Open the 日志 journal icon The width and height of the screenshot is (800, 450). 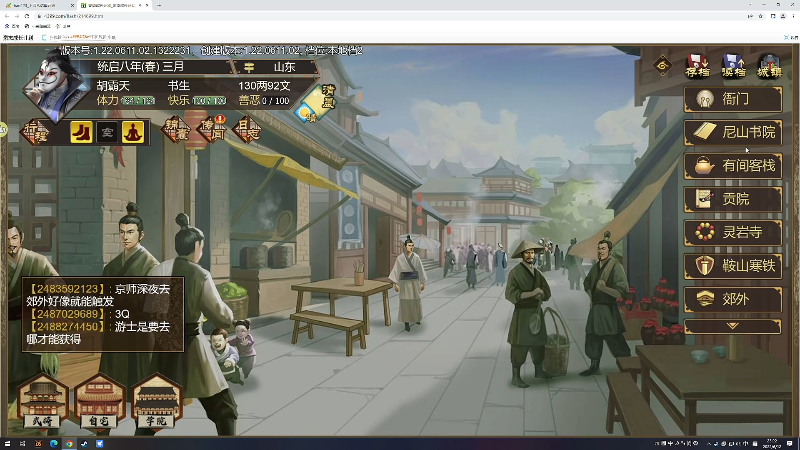click(247, 130)
